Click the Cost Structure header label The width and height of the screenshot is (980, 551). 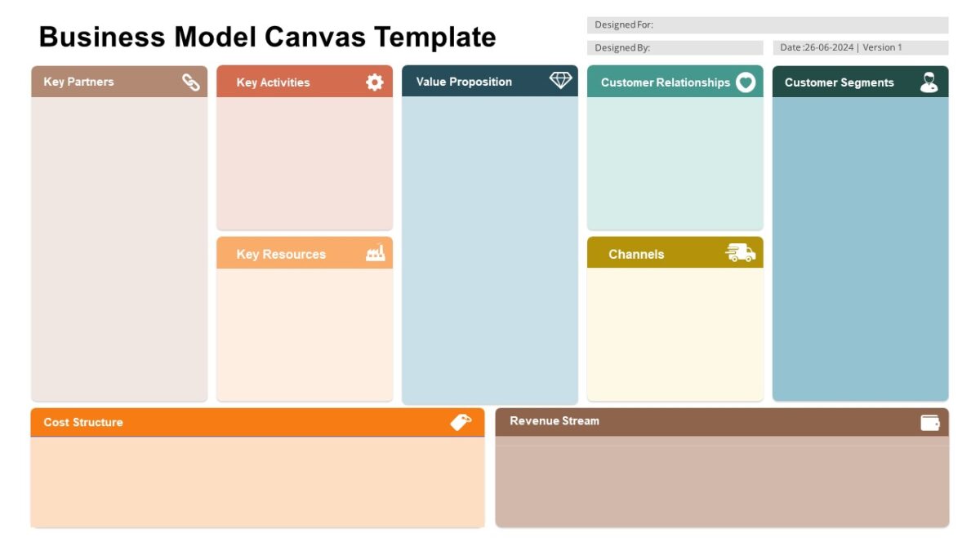coord(83,422)
